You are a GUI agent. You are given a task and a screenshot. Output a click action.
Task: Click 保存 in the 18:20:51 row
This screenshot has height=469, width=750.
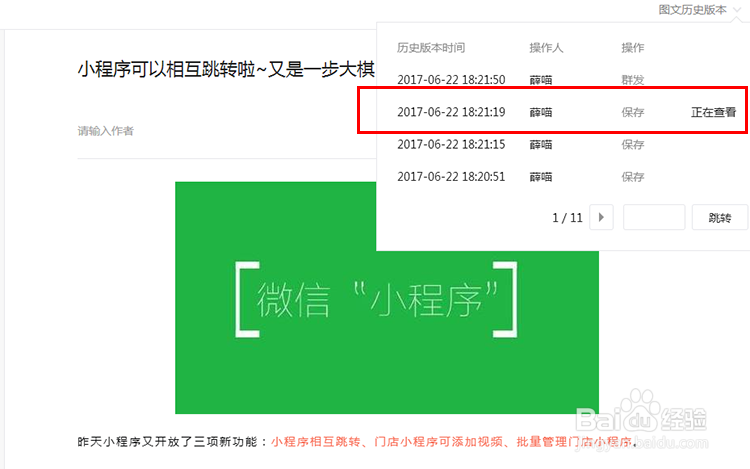[x=632, y=177]
